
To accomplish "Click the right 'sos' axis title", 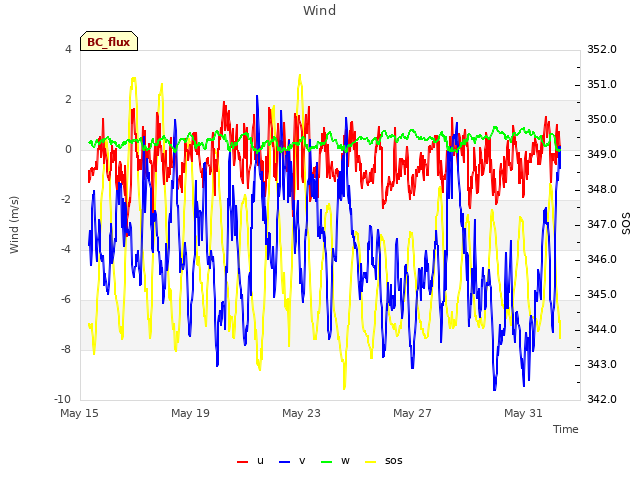I will point(626,223).
